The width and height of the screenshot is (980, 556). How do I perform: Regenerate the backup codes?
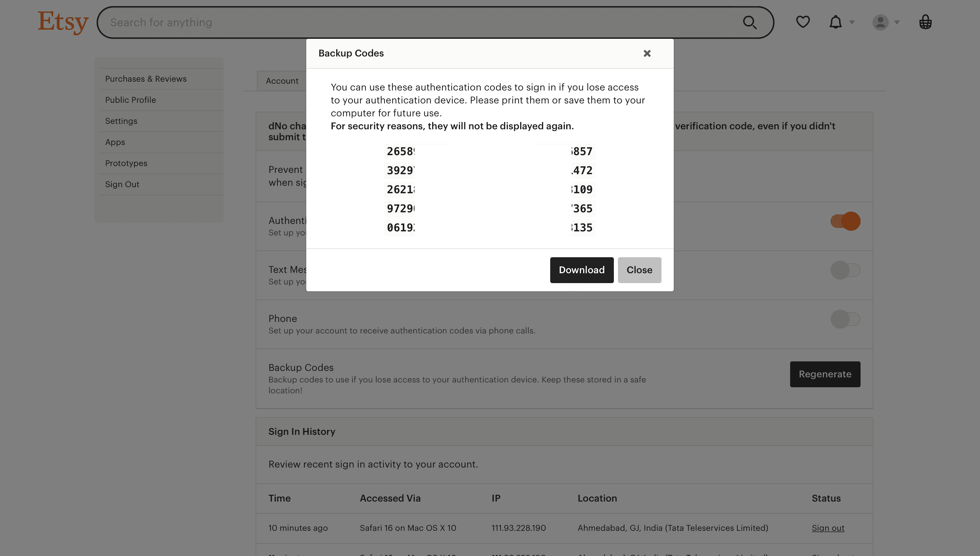click(824, 374)
